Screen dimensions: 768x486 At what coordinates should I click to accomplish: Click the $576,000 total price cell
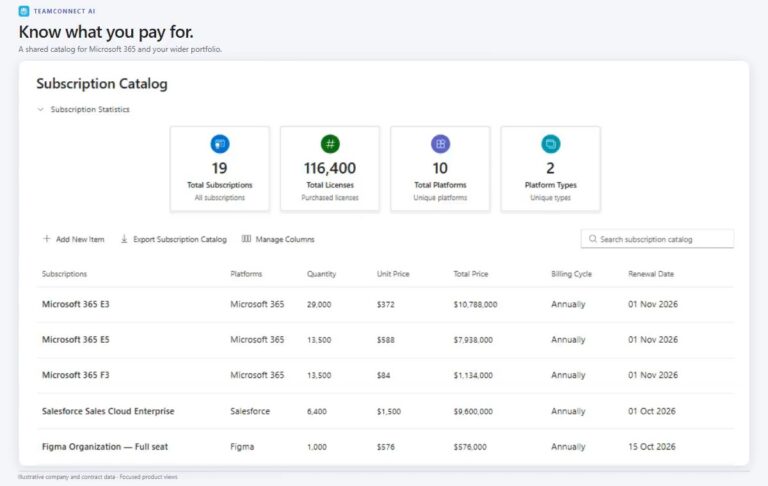[470, 447]
